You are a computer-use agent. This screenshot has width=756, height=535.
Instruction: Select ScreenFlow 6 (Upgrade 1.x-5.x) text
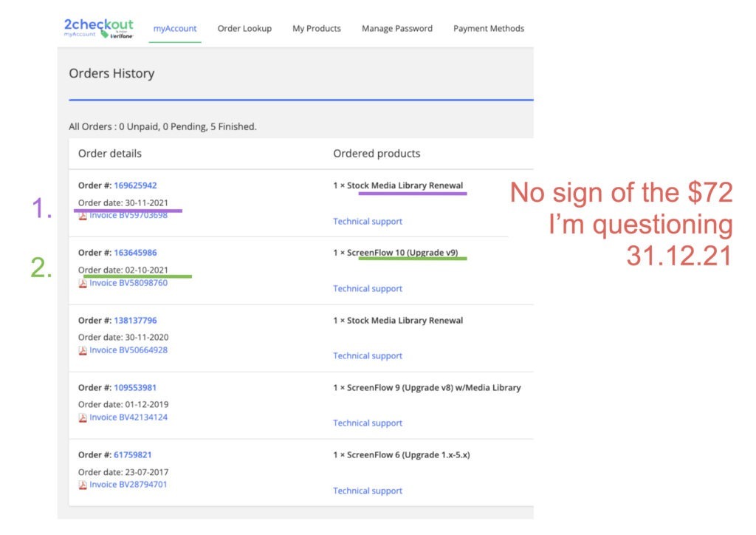click(x=408, y=454)
